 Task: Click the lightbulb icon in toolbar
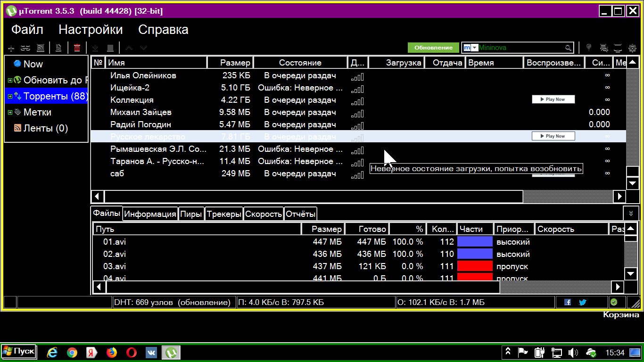tap(589, 48)
